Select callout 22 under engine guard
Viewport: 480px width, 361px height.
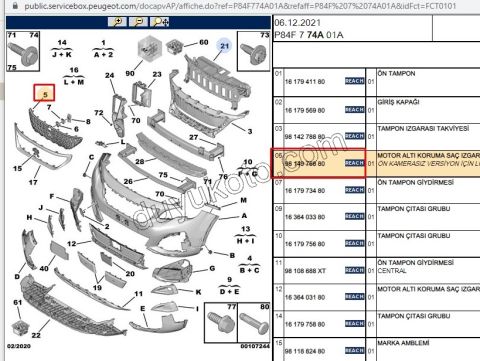tap(36, 335)
